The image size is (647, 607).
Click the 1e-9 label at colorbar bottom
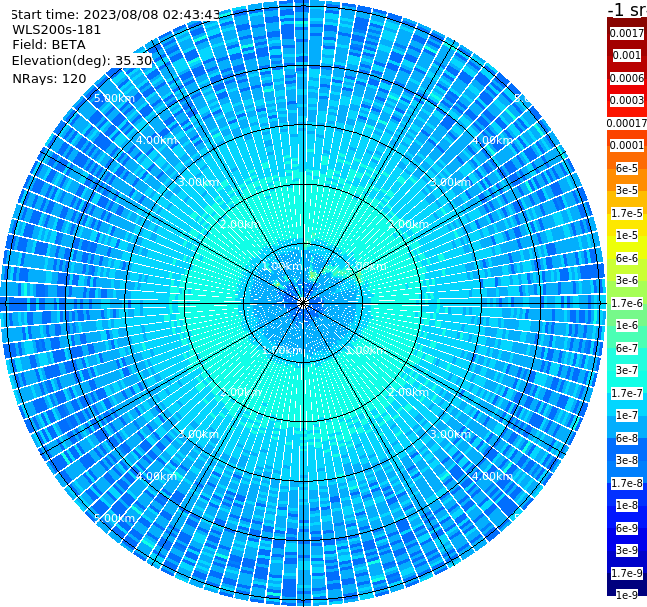coord(627,595)
